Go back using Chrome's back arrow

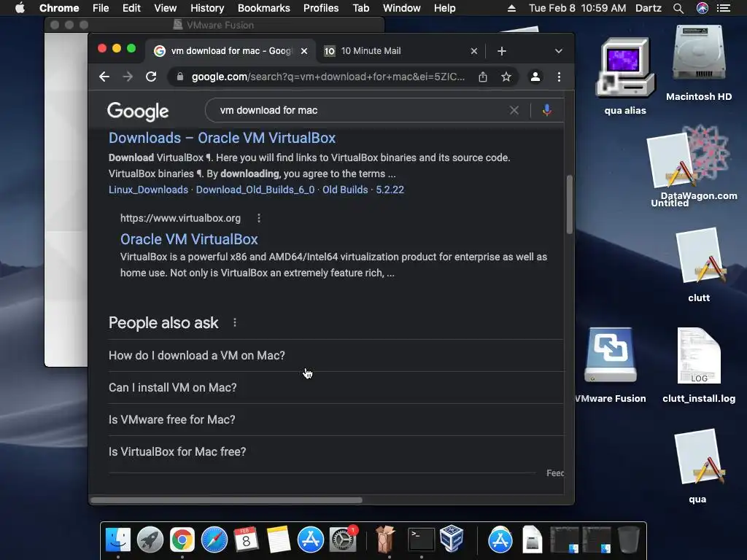104,77
